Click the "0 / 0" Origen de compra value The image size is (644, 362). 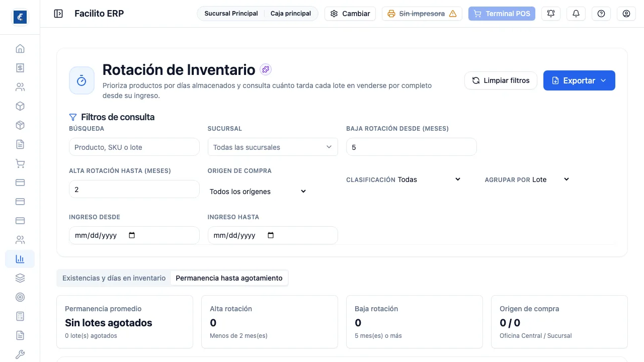tap(510, 323)
